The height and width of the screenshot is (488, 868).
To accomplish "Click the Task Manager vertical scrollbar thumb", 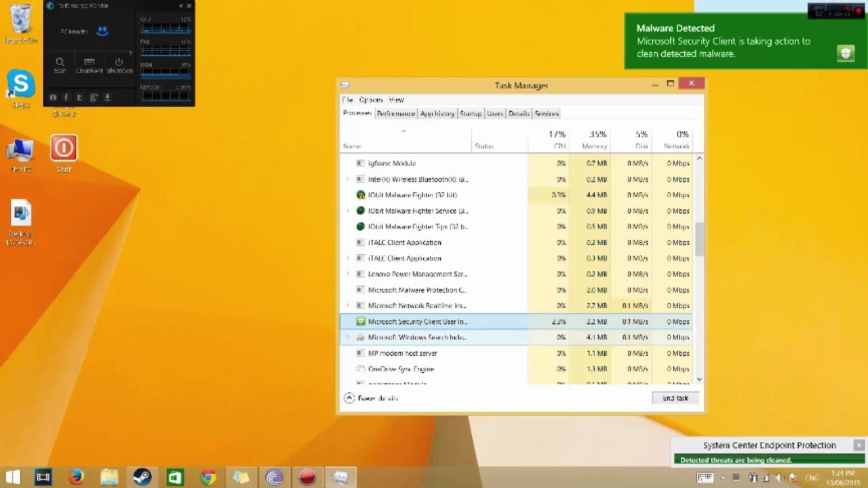I will (699, 239).
